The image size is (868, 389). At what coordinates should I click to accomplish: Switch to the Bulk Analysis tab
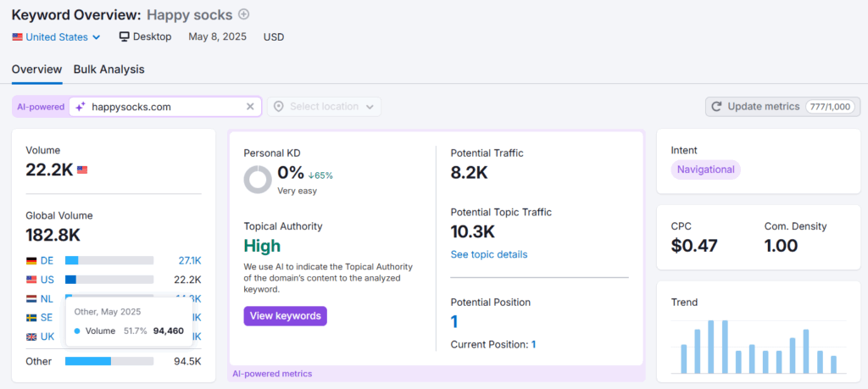109,69
